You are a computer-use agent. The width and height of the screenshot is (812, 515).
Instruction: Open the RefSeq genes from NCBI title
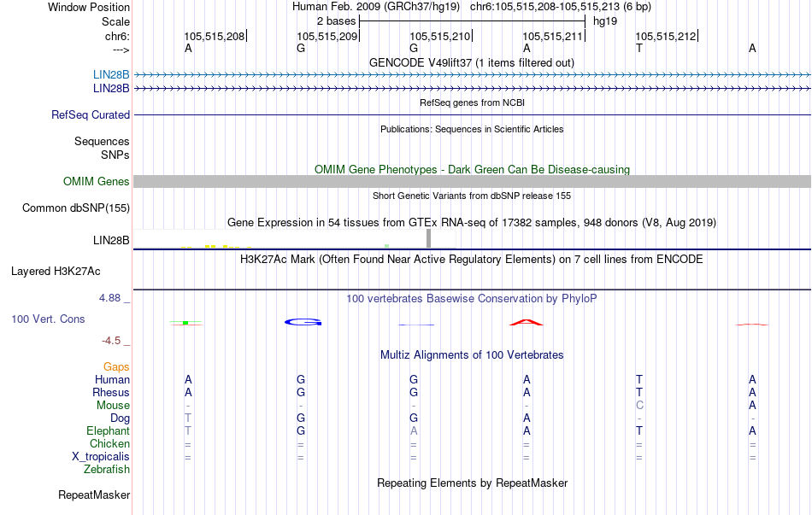tap(473, 103)
